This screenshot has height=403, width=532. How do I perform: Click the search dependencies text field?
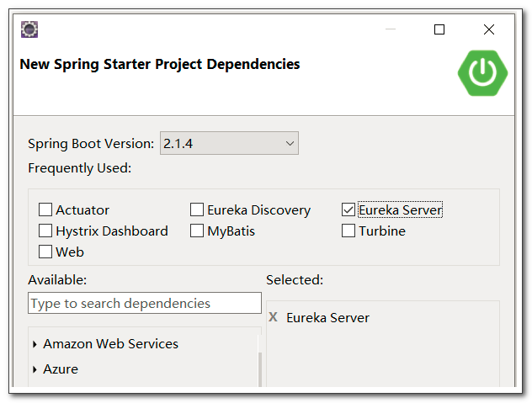click(145, 304)
